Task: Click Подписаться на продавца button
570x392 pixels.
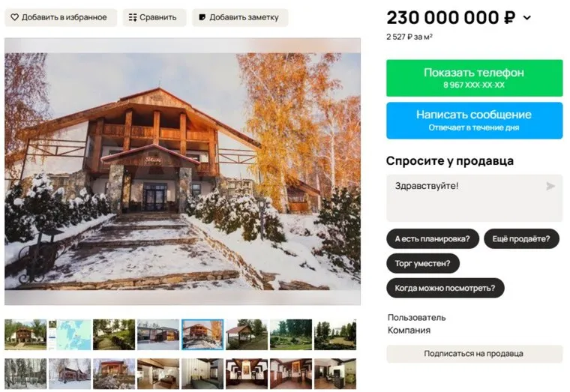Action: (474, 354)
